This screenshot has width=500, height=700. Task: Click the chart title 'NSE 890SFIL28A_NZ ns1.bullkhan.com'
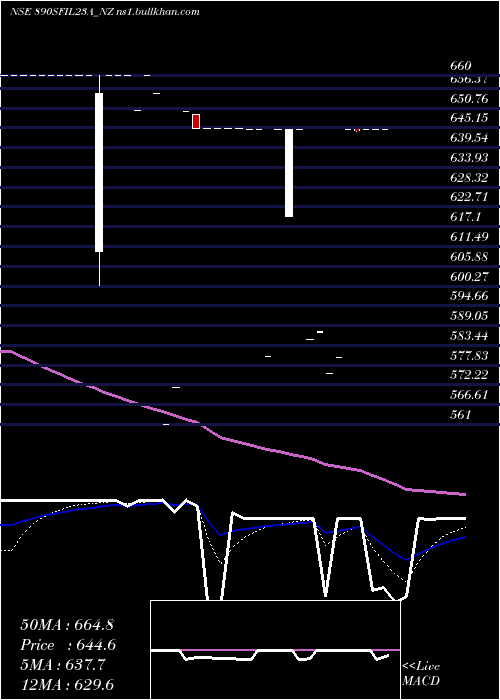pos(104,12)
